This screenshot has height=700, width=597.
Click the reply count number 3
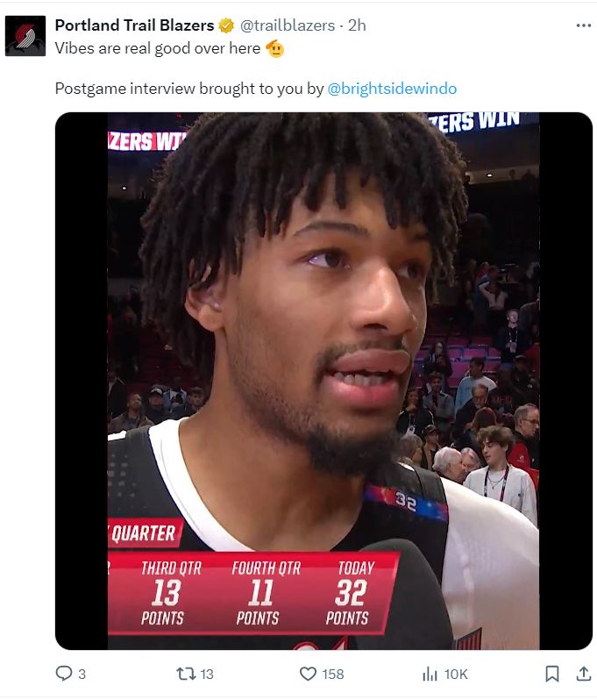tap(82, 674)
